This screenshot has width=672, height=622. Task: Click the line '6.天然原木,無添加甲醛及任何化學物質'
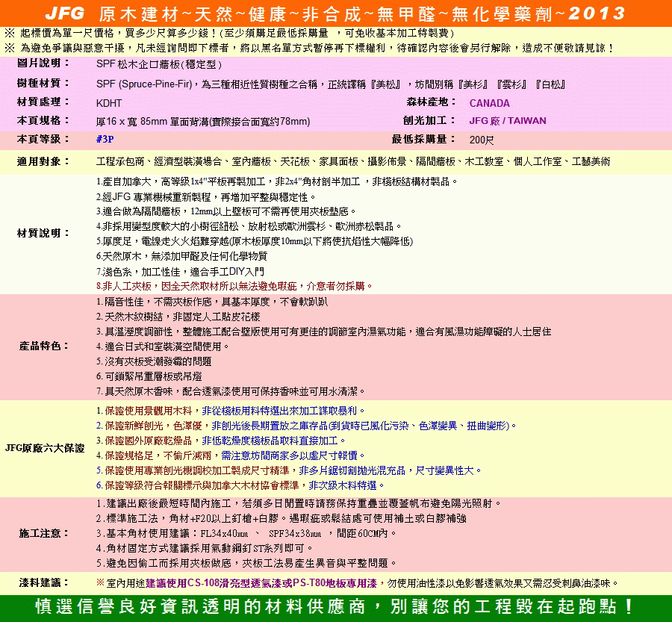click(181, 256)
